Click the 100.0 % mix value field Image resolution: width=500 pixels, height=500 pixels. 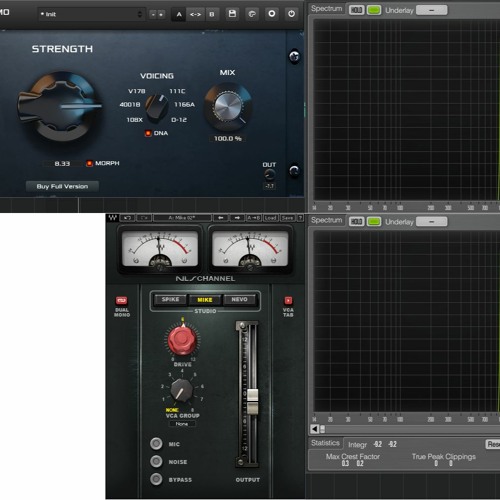(x=228, y=138)
